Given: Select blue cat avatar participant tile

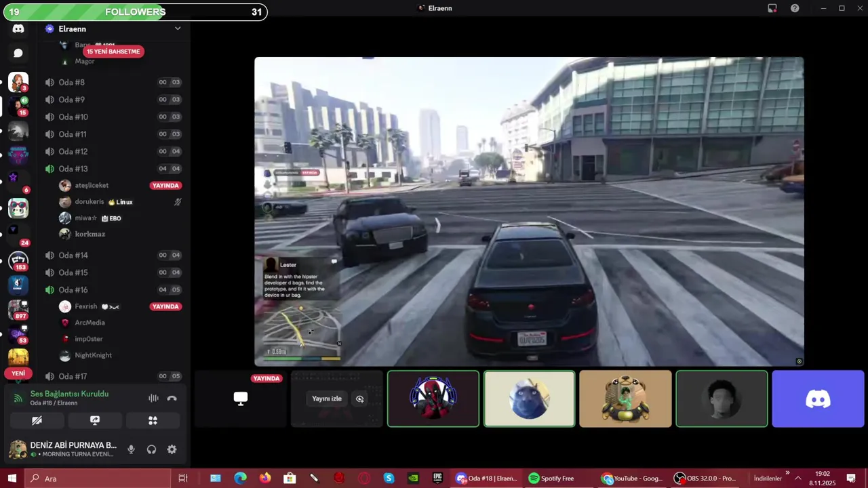Looking at the screenshot, I should (x=529, y=399).
